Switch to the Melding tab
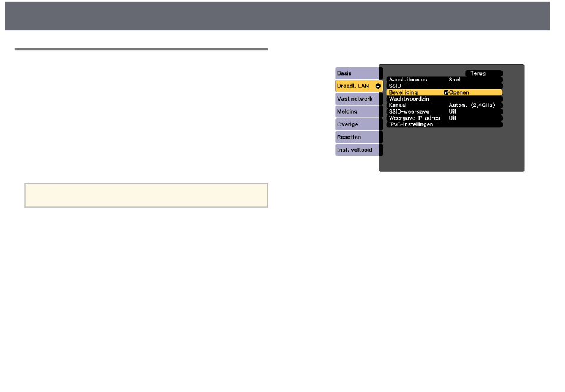565x392 pixels. pos(359,112)
